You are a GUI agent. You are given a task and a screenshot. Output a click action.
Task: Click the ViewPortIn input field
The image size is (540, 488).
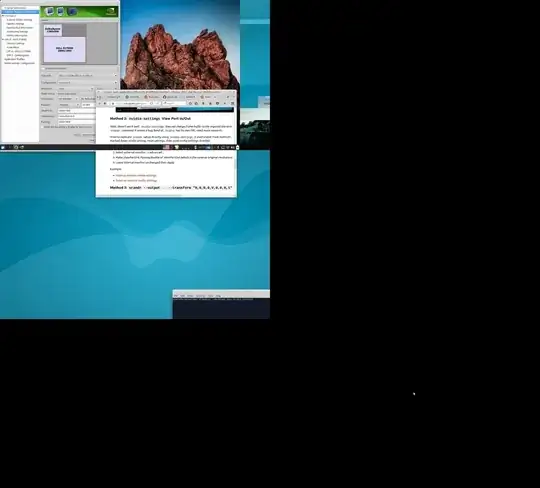(x=77, y=111)
